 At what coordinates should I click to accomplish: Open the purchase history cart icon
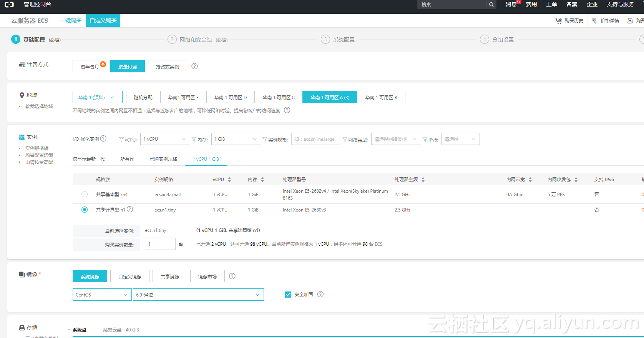[x=558, y=20]
